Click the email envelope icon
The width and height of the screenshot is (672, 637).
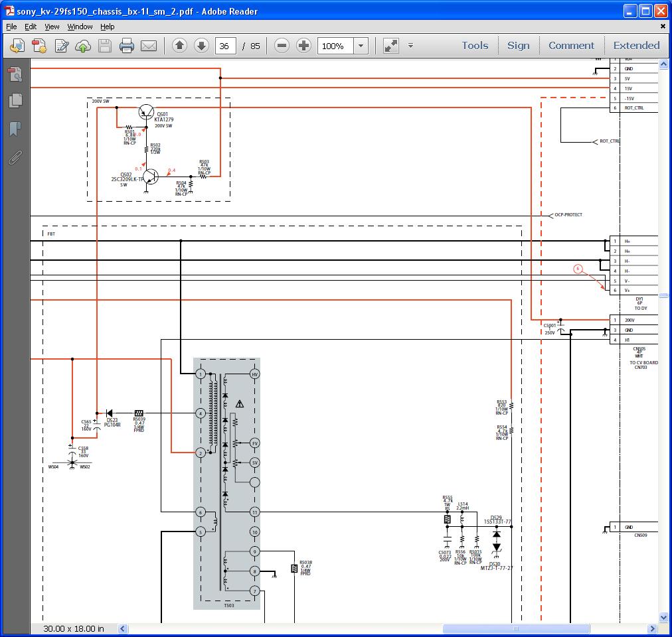pos(149,46)
